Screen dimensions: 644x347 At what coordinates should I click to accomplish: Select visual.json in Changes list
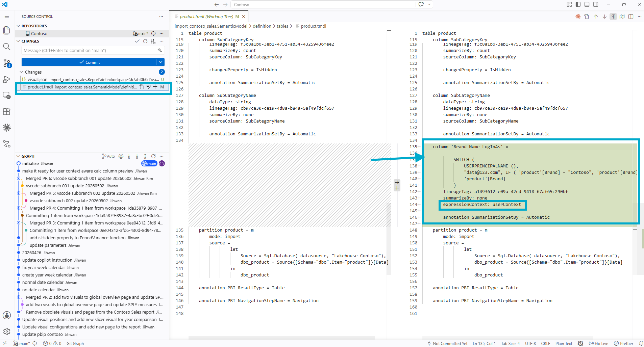(x=91, y=79)
